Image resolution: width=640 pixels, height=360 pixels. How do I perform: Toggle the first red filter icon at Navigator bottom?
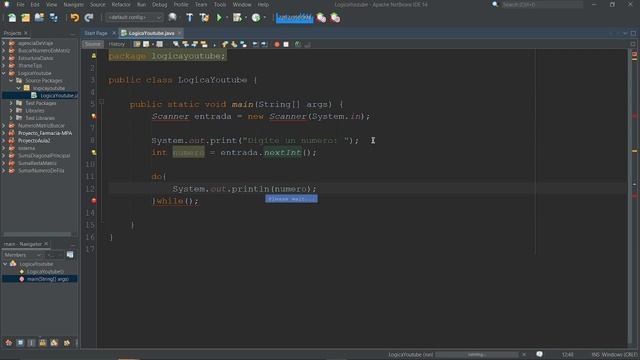coord(9,343)
